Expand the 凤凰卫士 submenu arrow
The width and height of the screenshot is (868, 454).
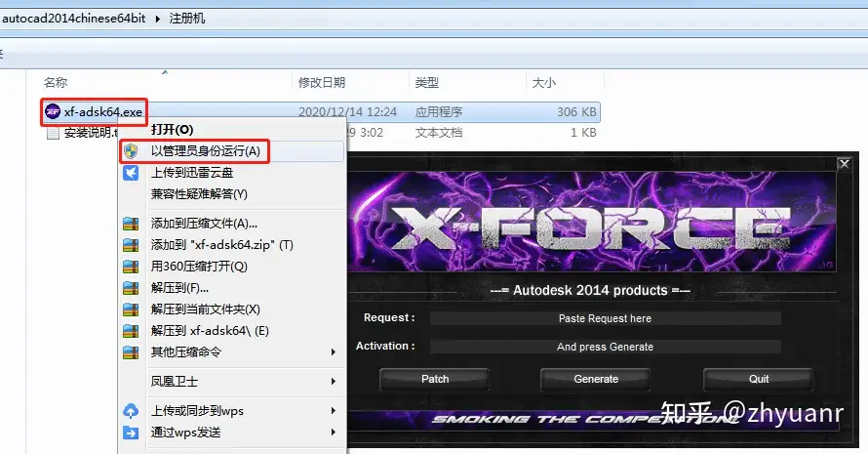[x=334, y=382]
